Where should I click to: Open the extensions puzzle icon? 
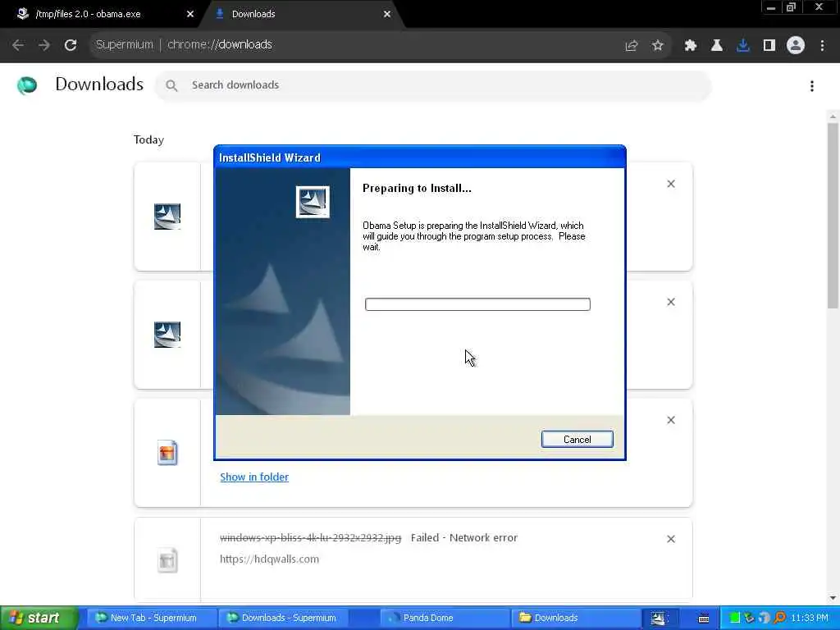pos(690,46)
